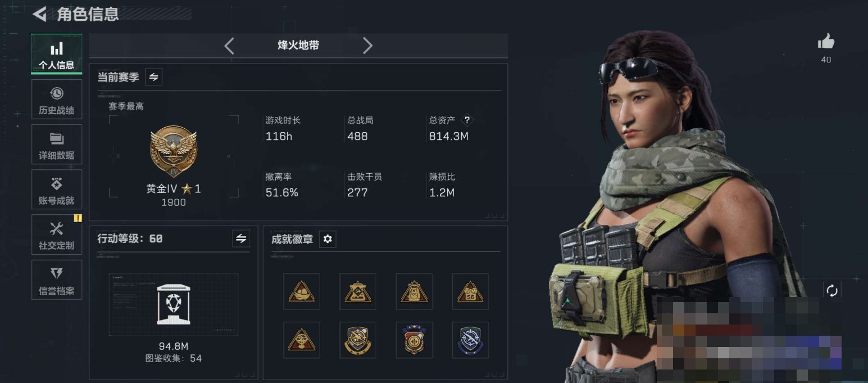Open the 账号成就 tab

(x=56, y=190)
